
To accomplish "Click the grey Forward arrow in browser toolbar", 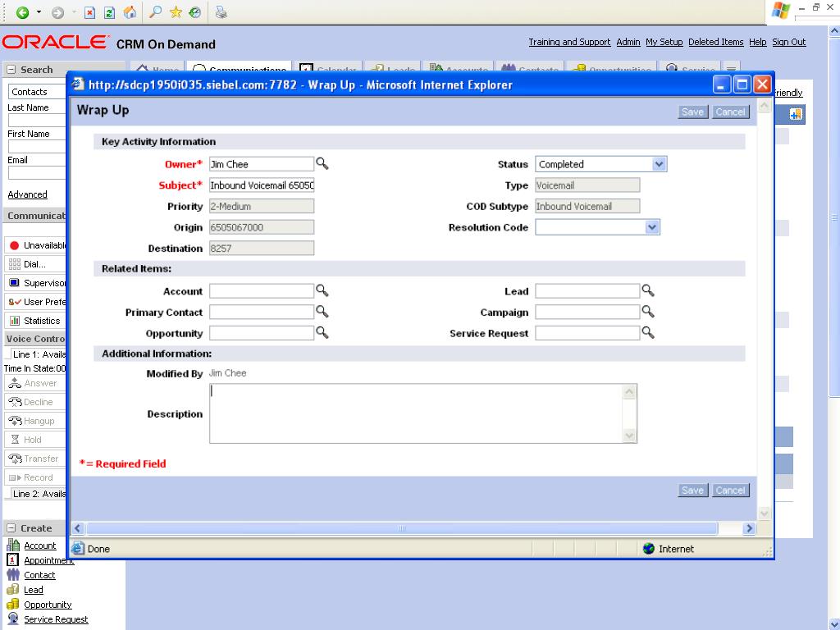I will pos(57,12).
